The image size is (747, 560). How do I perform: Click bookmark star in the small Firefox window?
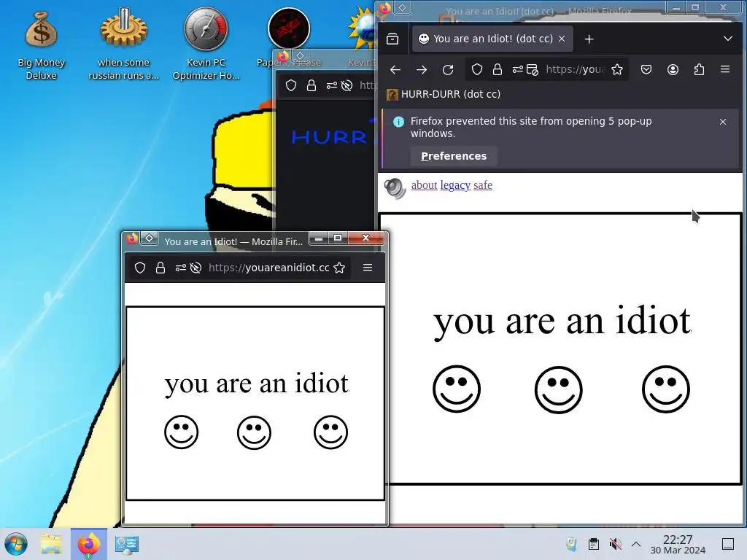pos(339,268)
